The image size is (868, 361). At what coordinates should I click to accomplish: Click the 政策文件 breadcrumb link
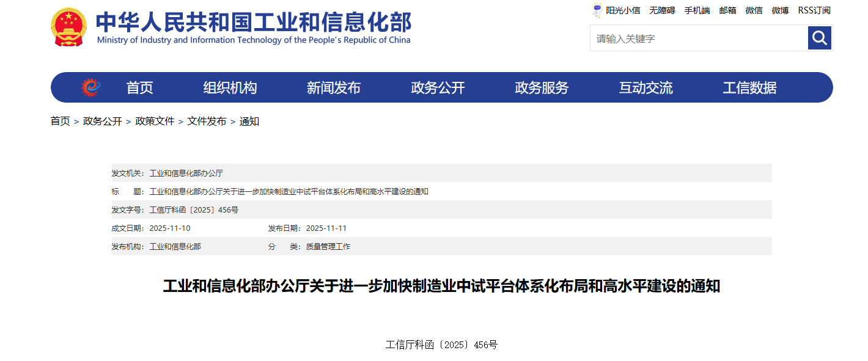pyautogui.click(x=155, y=121)
